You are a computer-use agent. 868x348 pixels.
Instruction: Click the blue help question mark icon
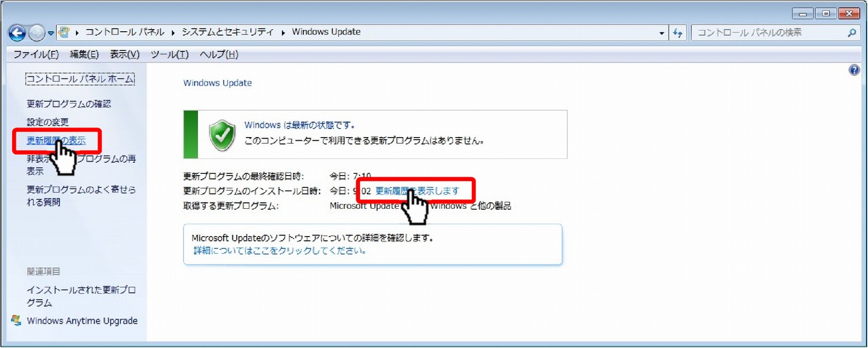point(854,70)
